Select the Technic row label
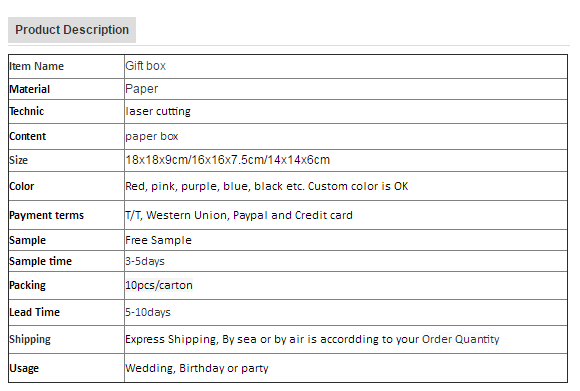 click(x=27, y=111)
